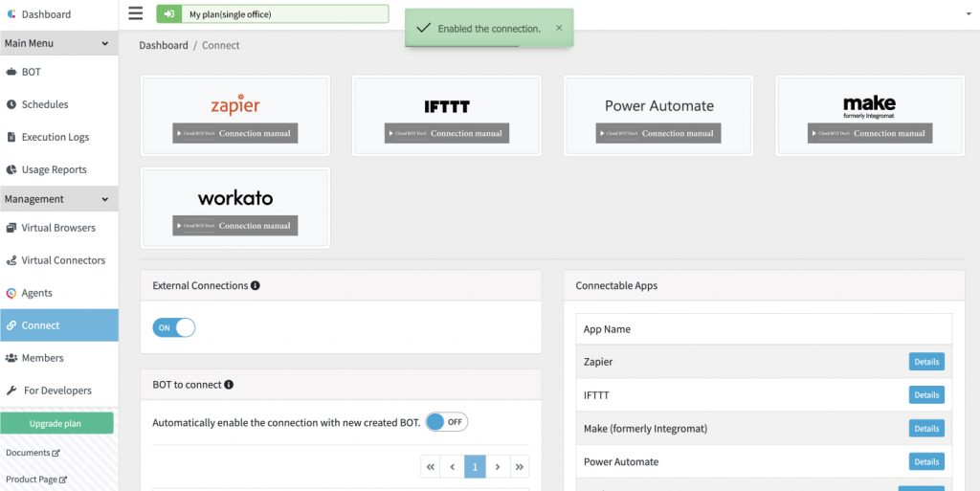Open the Usage Reports menu item

(58, 169)
